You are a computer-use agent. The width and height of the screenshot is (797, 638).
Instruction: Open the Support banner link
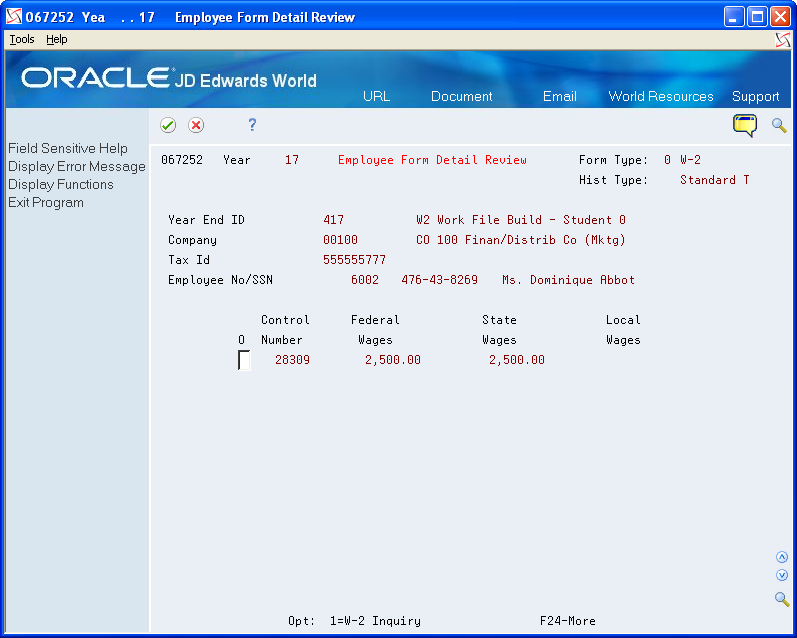coord(755,97)
